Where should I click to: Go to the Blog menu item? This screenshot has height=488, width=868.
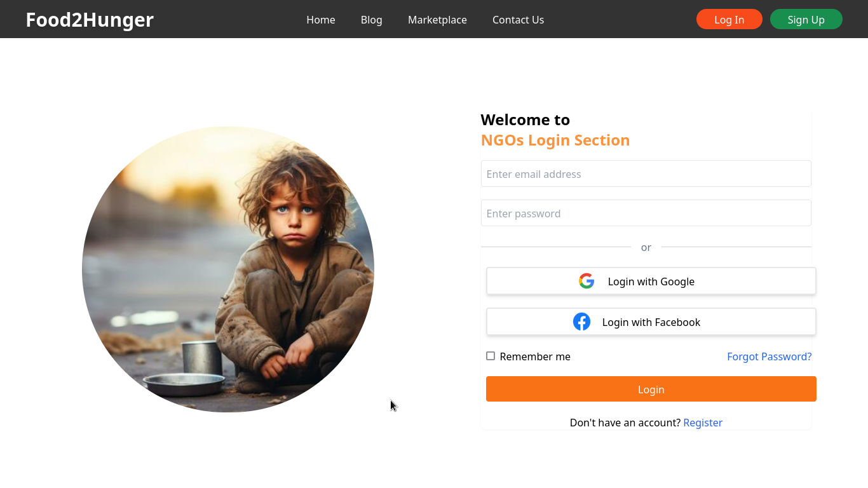pyautogui.click(x=371, y=20)
